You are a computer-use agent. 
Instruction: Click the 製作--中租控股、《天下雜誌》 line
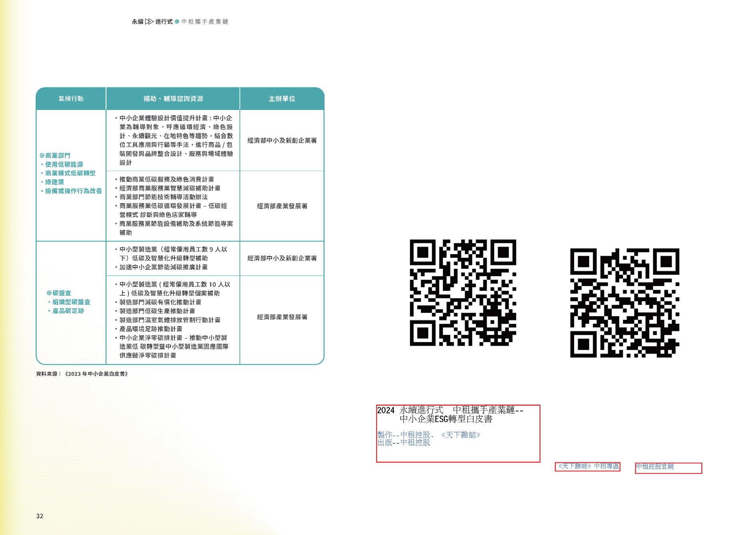coord(429,435)
